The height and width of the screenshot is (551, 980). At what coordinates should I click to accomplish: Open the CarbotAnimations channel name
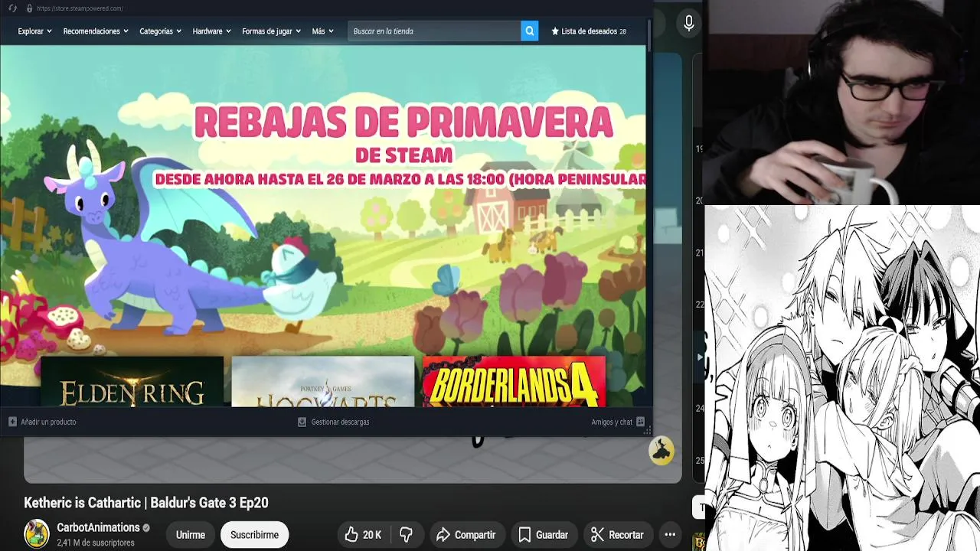coord(98,527)
